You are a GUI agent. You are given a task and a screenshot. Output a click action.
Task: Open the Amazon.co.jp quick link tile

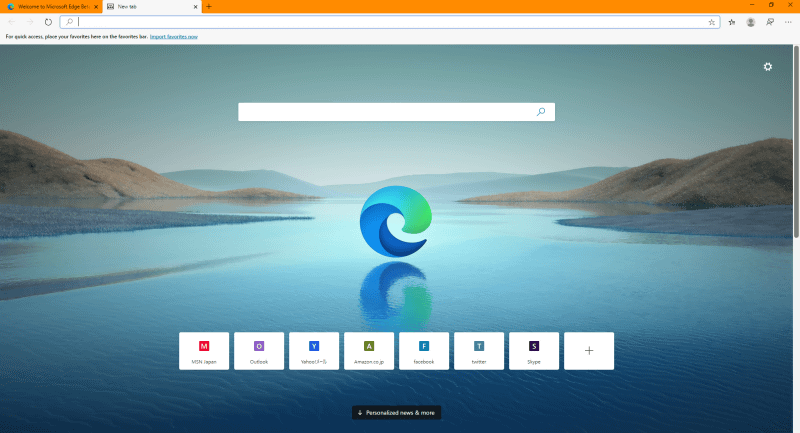tap(369, 351)
